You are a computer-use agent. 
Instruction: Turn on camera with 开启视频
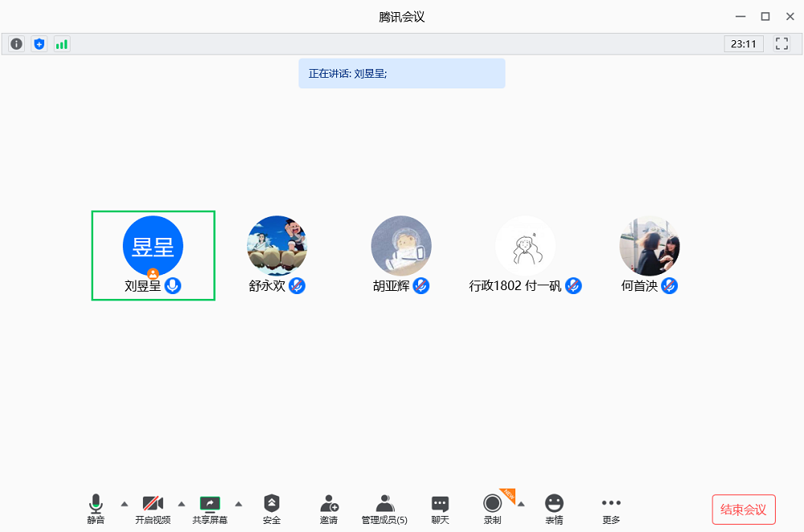pos(153,509)
